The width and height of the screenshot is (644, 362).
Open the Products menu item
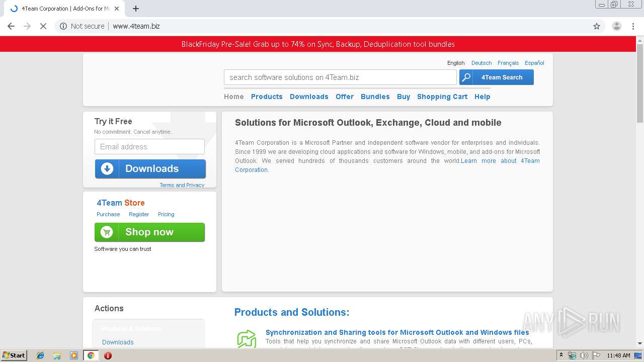(267, 97)
